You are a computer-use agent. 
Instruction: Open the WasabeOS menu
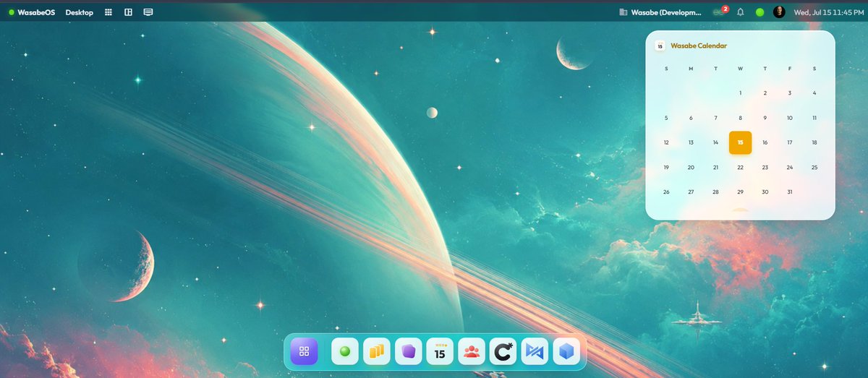[x=32, y=12]
